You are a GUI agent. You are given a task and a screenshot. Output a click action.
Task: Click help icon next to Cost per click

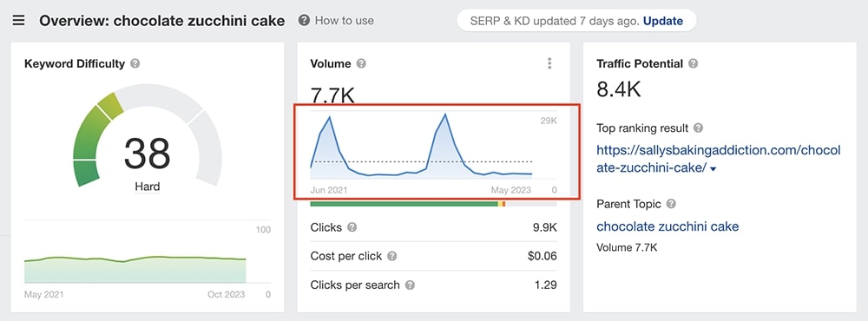(392, 256)
